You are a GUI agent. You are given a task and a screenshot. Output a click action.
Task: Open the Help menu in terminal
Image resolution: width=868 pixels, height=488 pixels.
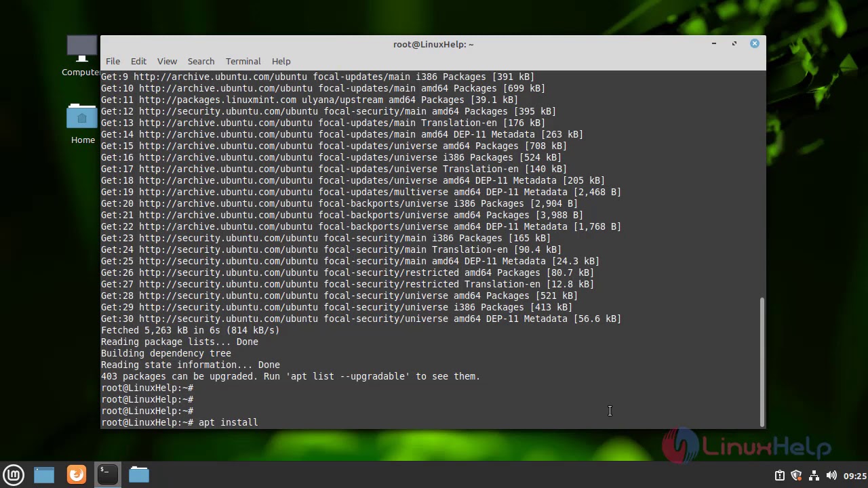point(281,61)
